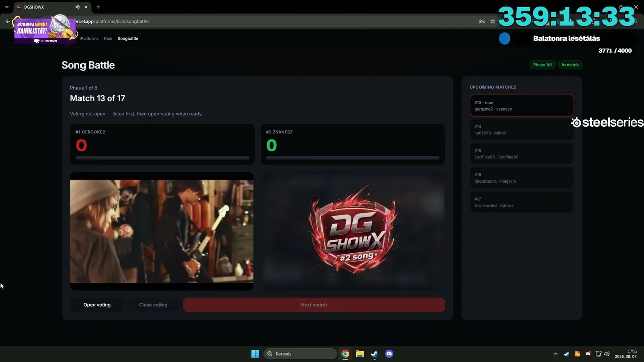Open the Windows Start menu
The width and height of the screenshot is (644, 362).
click(255, 354)
